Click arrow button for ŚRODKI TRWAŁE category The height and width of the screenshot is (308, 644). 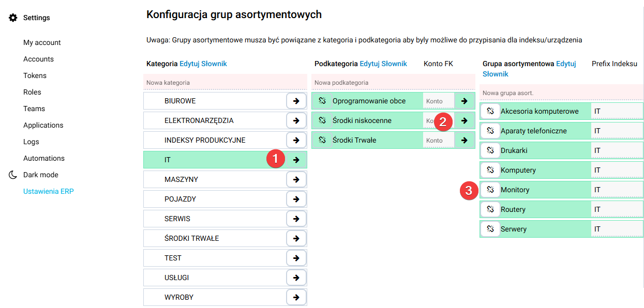tap(296, 238)
